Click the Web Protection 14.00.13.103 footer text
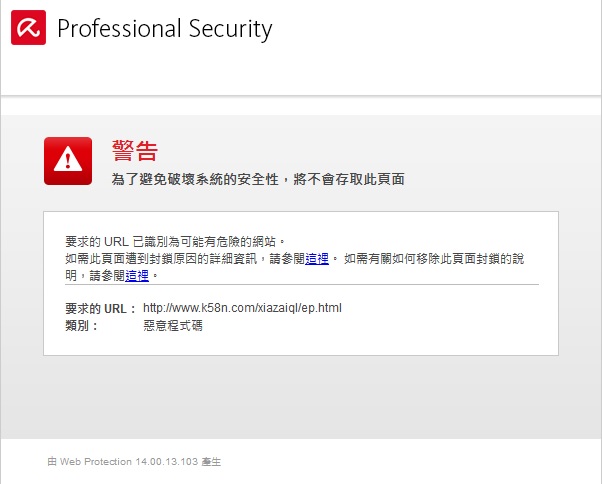The image size is (602, 484). (134, 461)
